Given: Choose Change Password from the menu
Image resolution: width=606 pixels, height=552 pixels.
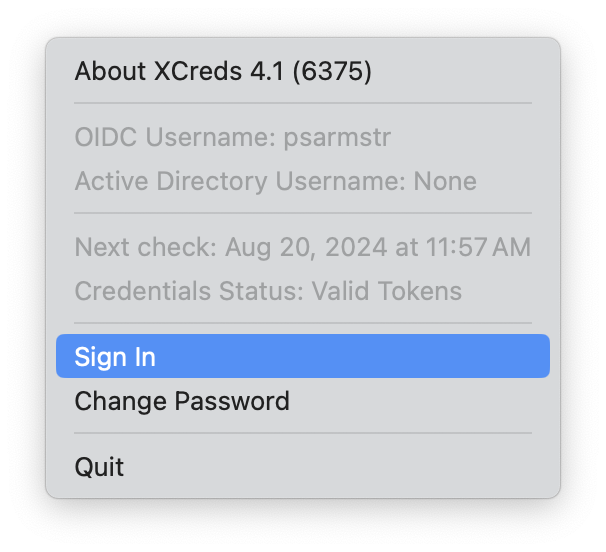Looking at the screenshot, I should [x=182, y=402].
